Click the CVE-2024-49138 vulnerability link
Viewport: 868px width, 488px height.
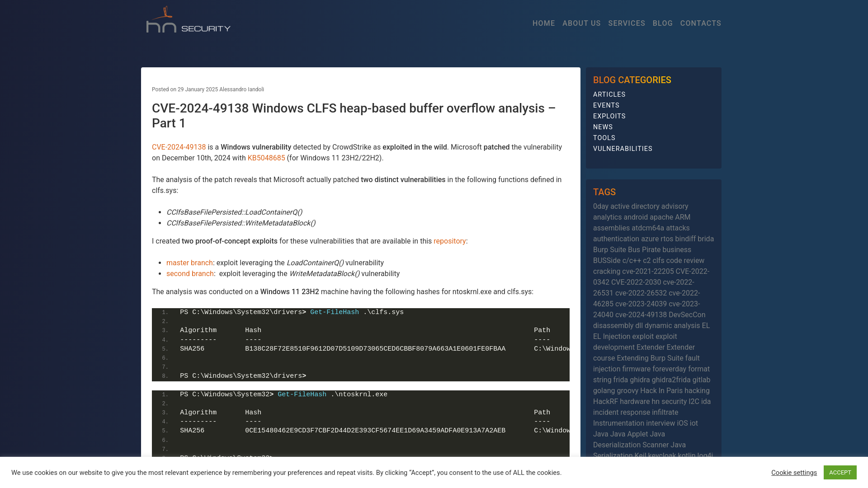point(179,147)
